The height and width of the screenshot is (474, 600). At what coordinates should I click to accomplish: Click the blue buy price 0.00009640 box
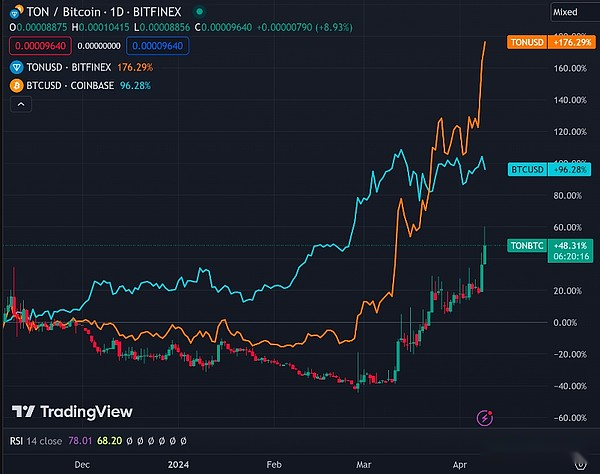click(157, 46)
